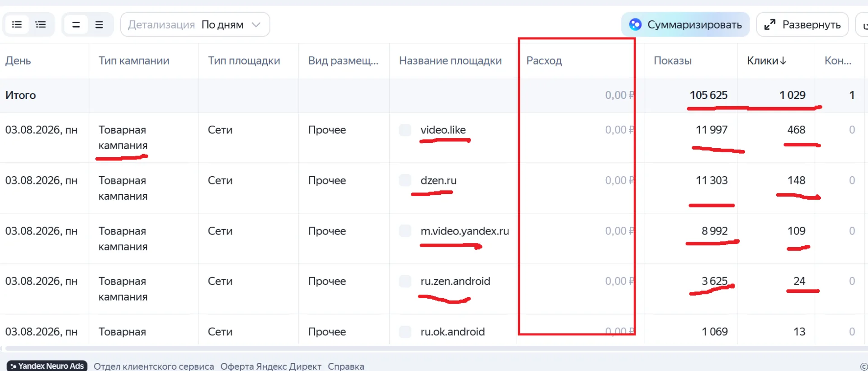Click Сети in the video.like row
868x371 pixels.
tap(220, 130)
